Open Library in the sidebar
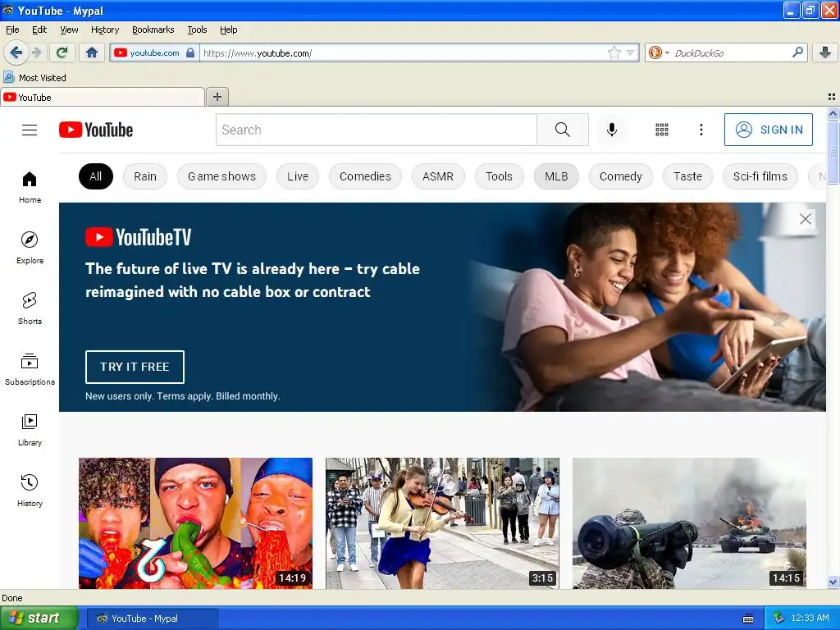This screenshot has width=840, height=630. 30,430
